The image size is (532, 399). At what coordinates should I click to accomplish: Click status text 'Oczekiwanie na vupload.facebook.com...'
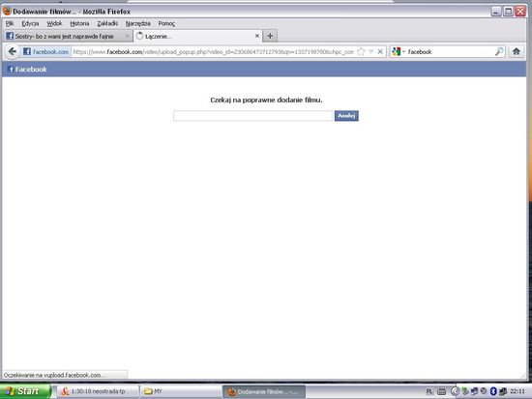[x=54, y=375]
